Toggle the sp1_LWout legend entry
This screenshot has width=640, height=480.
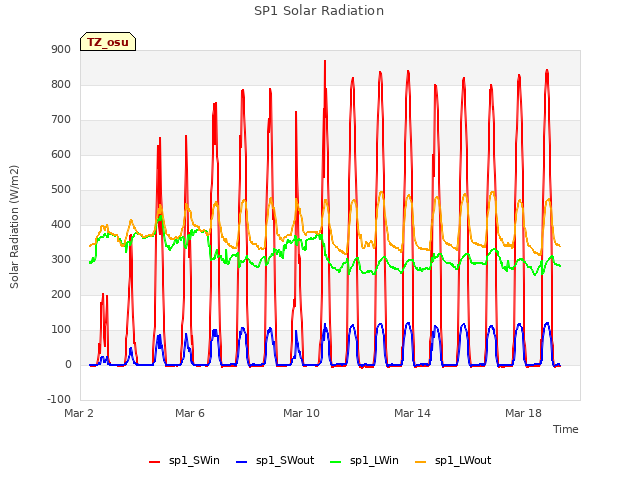click(x=453, y=461)
